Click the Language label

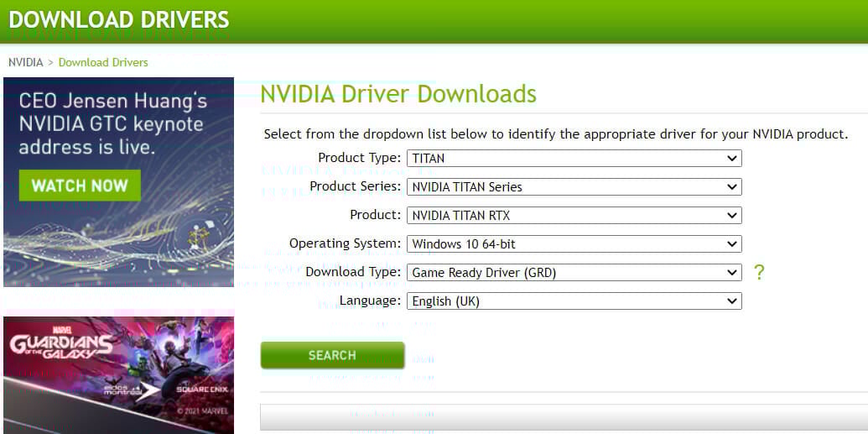[x=370, y=301]
